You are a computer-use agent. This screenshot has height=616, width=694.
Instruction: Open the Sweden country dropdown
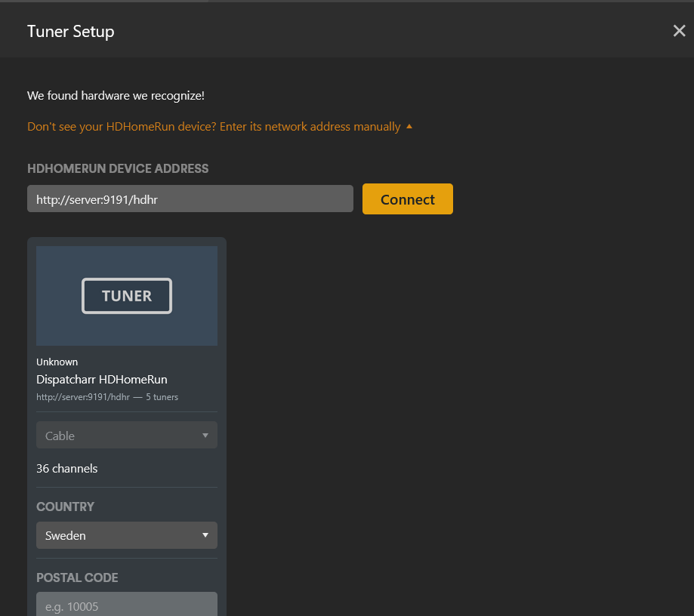(126, 535)
